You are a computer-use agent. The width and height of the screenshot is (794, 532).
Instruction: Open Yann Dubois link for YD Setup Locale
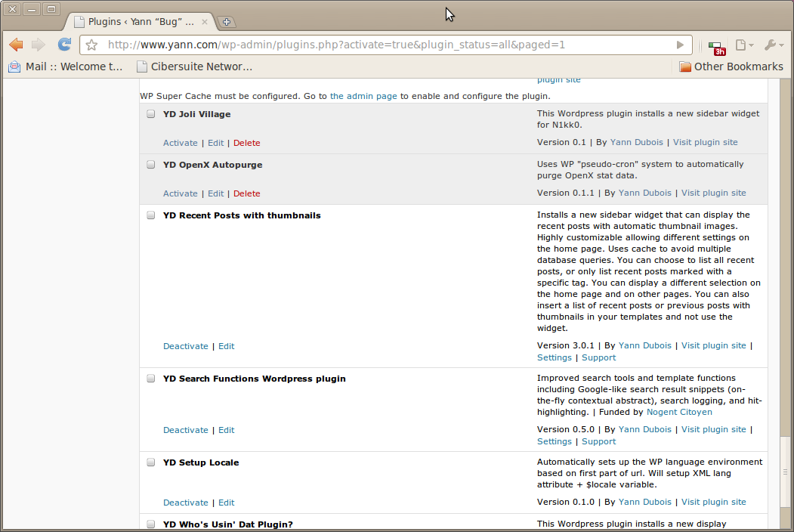(x=644, y=502)
